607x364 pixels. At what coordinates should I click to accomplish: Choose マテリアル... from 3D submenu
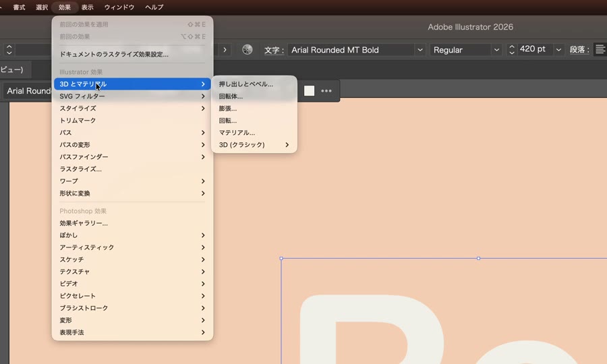(x=254, y=133)
